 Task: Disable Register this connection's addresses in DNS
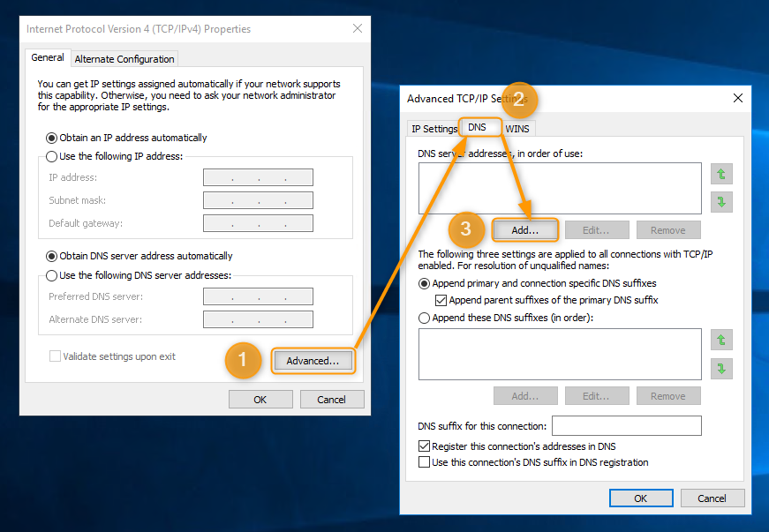pyautogui.click(x=424, y=446)
